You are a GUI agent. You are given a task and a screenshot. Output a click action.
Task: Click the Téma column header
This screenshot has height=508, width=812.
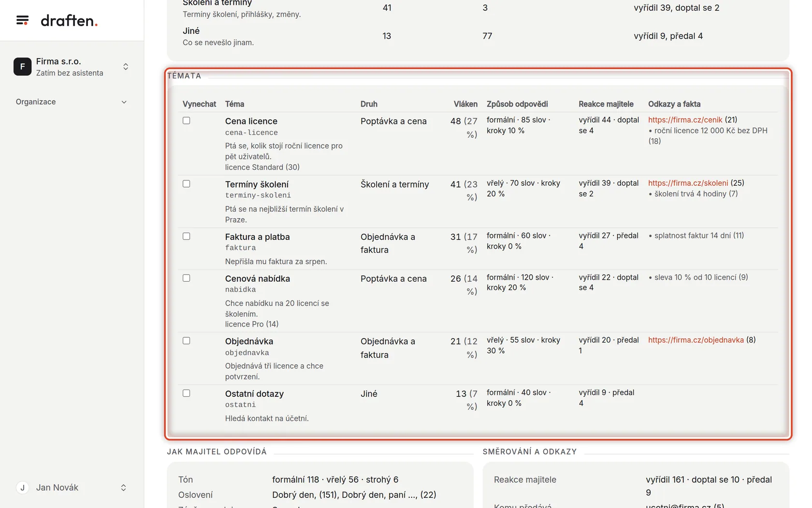pyautogui.click(x=234, y=104)
